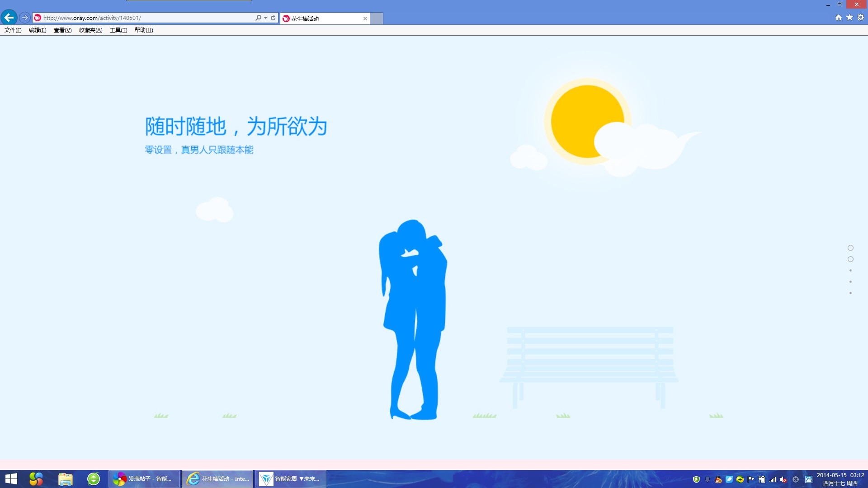Open the address bar search dropdown arrow

pos(264,18)
